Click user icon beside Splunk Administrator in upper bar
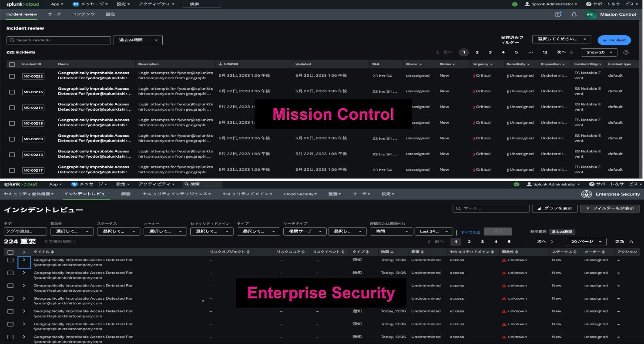The width and height of the screenshot is (644, 344). click(527, 4)
